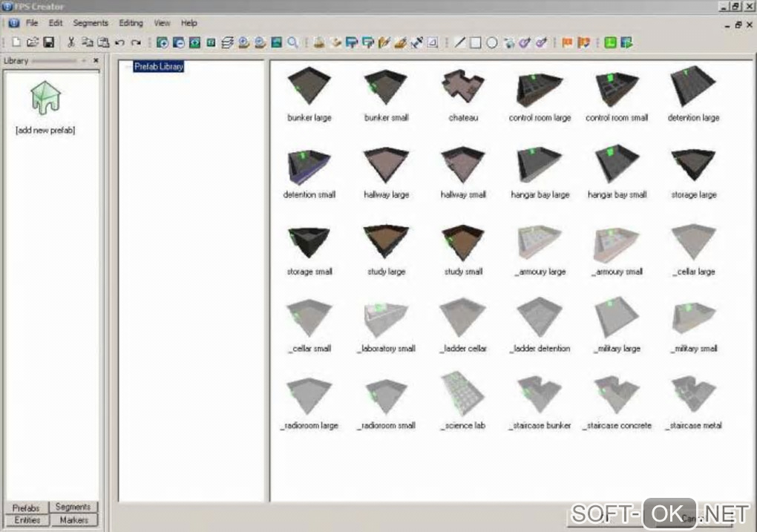757x532 pixels.
Task: Switch to the Markers tab
Action: pos(74,520)
